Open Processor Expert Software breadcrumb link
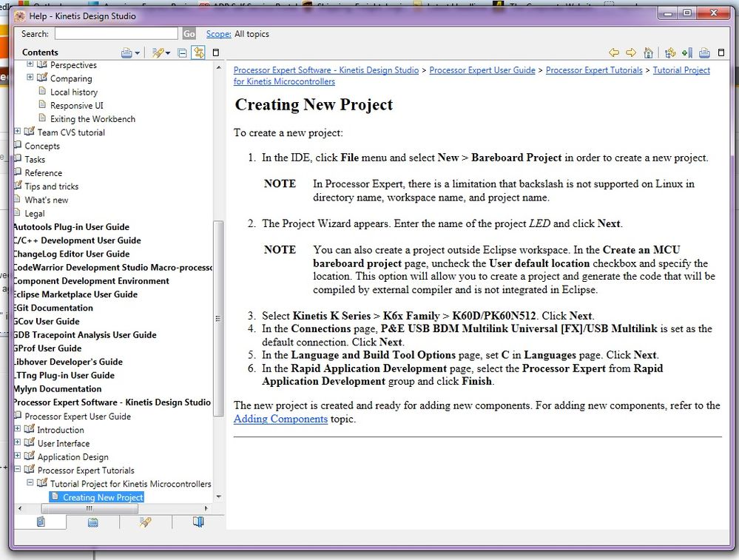Screen dimensions: 739x560 [x=326, y=70]
